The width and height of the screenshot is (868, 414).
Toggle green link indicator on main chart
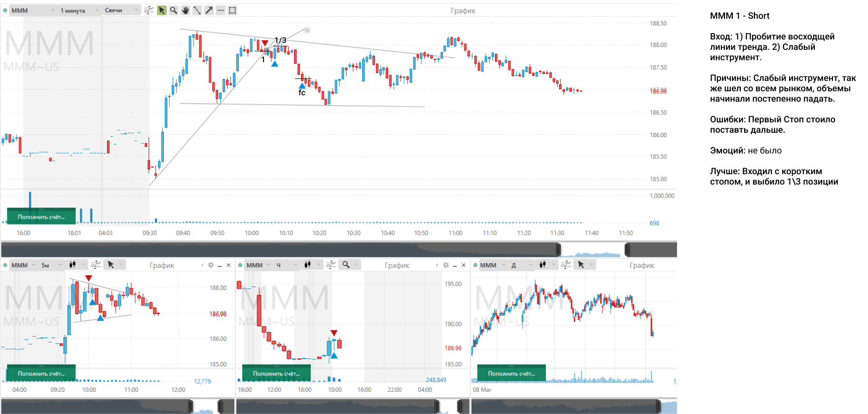[5, 10]
